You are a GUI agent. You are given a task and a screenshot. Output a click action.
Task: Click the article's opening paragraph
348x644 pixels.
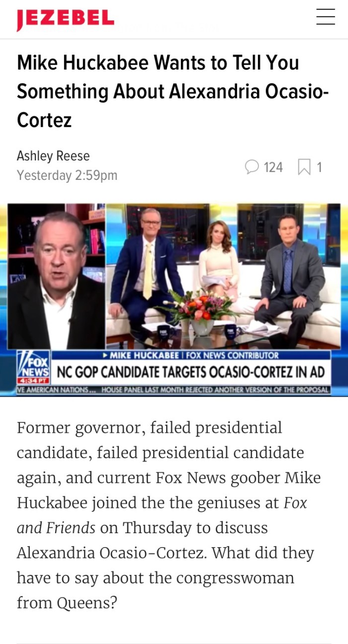coord(169,515)
